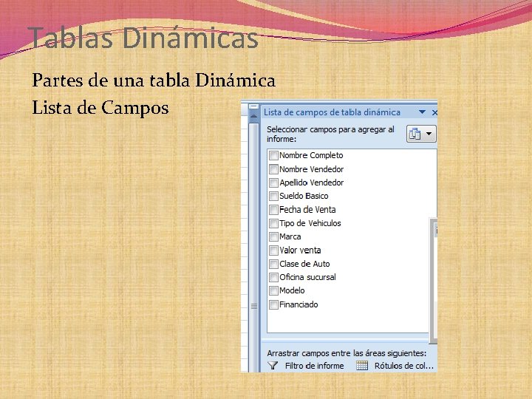Toggle the Oficina sucursal checkbox
Image resolution: width=532 pixels, height=399 pixels.
pyautogui.click(x=273, y=277)
